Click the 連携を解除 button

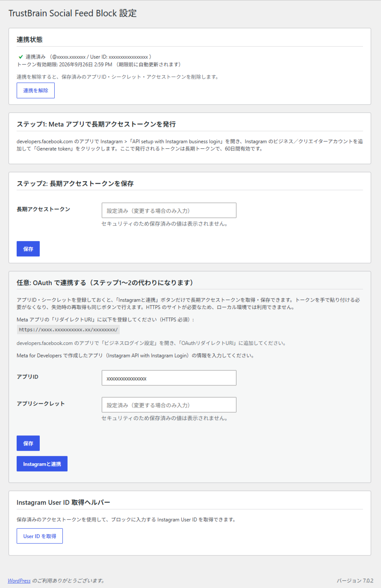point(35,91)
